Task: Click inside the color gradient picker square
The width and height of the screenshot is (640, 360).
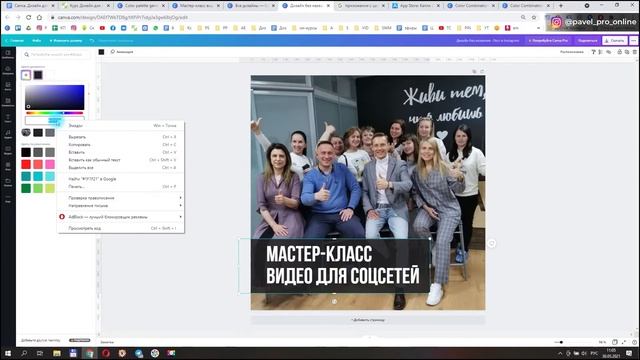Action: pos(55,97)
